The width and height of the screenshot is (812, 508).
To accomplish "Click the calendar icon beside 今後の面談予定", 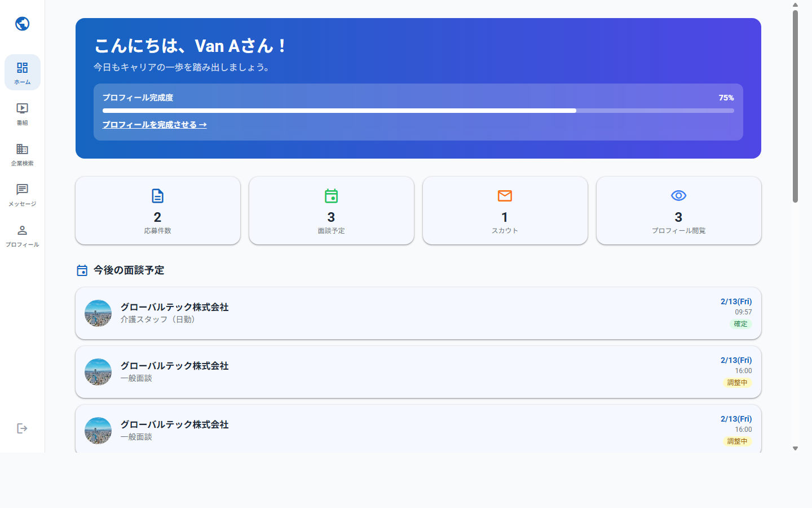I will 82,270.
